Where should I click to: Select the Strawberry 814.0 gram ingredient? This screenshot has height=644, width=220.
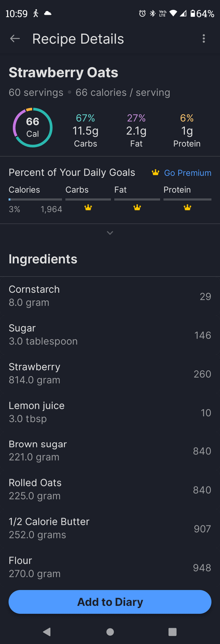pos(110,373)
